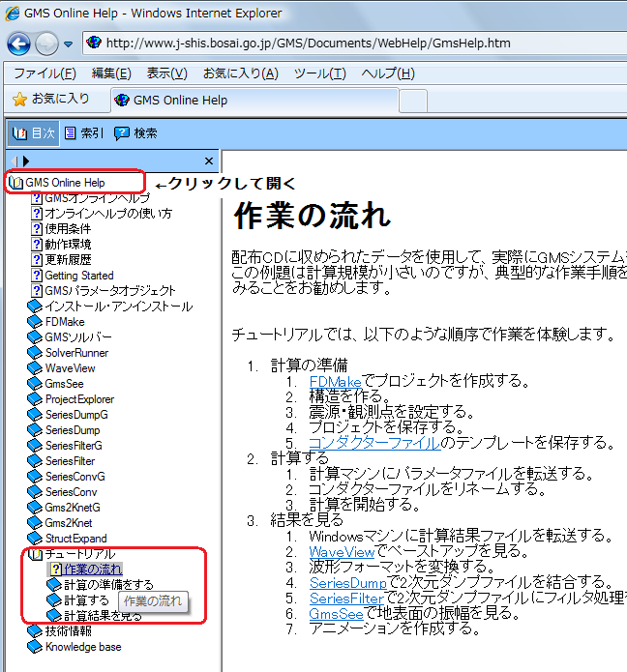Image resolution: width=627 pixels, height=672 pixels.
Task: Switch to the 目次 contents tab
Action: (x=33, y=133)
